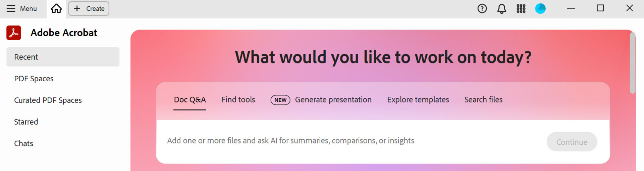Open the Explore templates tab
644x171 pixels.
(x=418, y=100)
